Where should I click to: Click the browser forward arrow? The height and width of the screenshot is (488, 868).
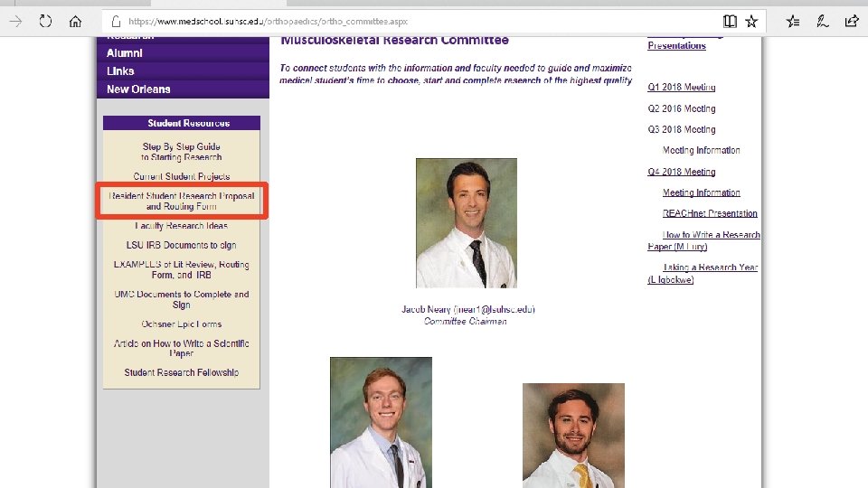(15, 22)
